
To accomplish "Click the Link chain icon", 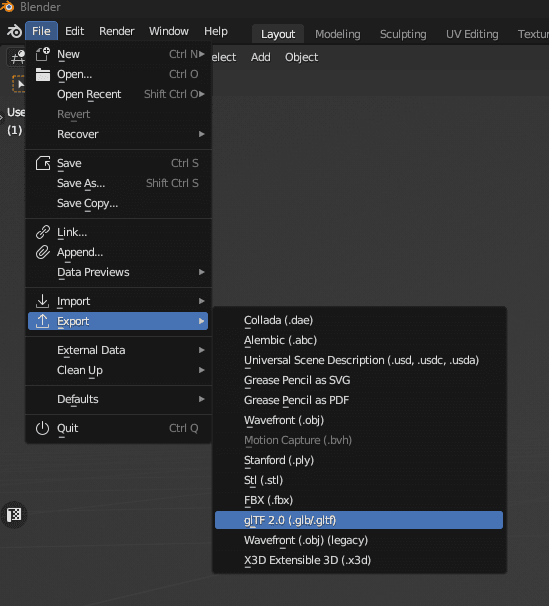I will coord(42,232).
